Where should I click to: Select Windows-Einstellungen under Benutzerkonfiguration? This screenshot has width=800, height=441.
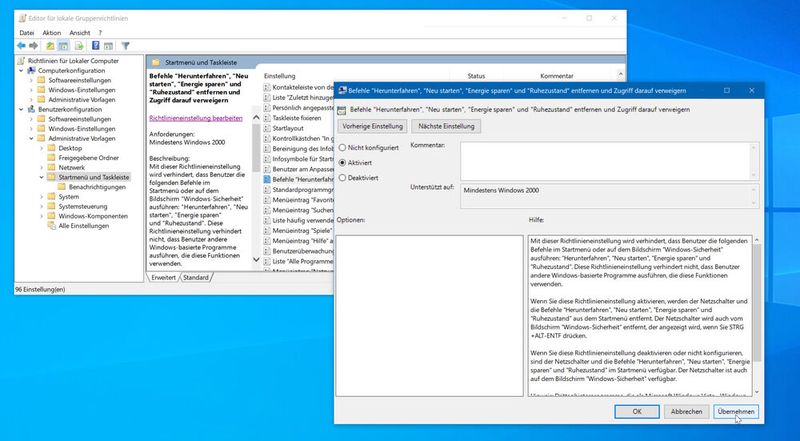(x=82, y=129)
